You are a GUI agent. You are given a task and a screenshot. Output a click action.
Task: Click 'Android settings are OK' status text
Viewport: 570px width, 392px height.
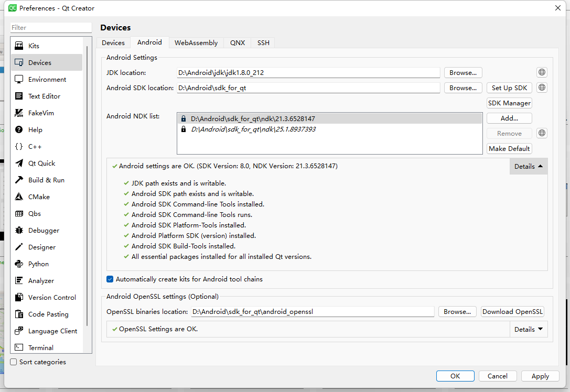pos(228,166)
